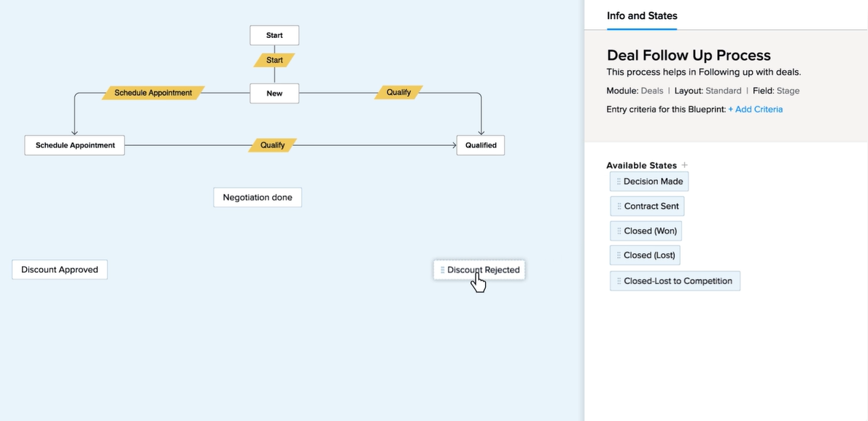Grab the drag handle of Closed-Lost to Competition
The image size is (868, 421).
point(619,281)
